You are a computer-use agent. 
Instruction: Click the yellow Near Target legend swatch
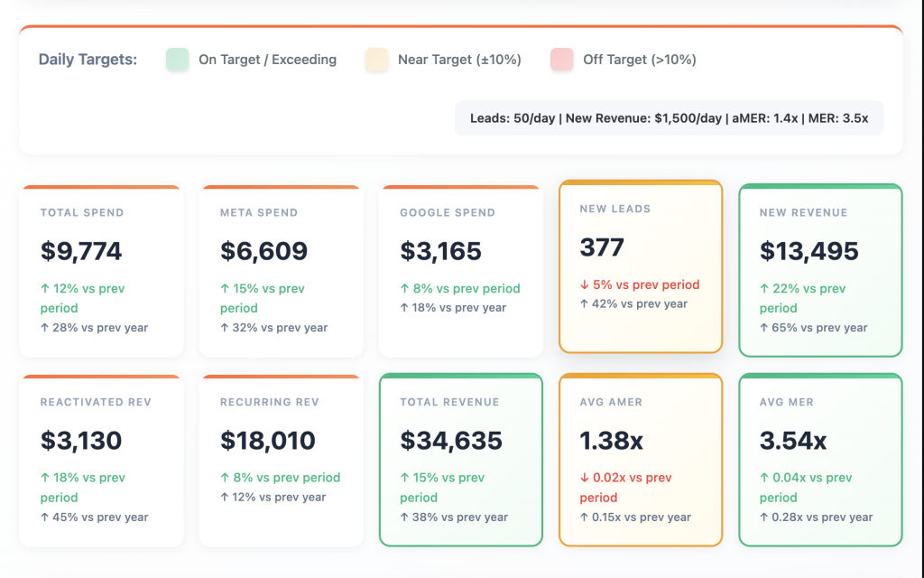click(376, 60)
